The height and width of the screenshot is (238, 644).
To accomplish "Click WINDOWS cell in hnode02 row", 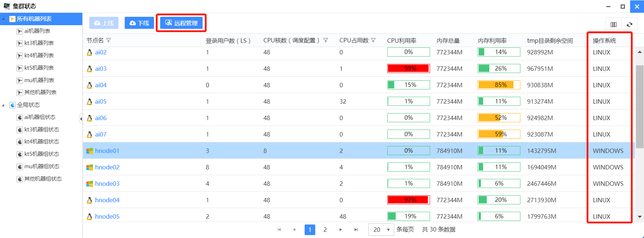I will point(608,167).
